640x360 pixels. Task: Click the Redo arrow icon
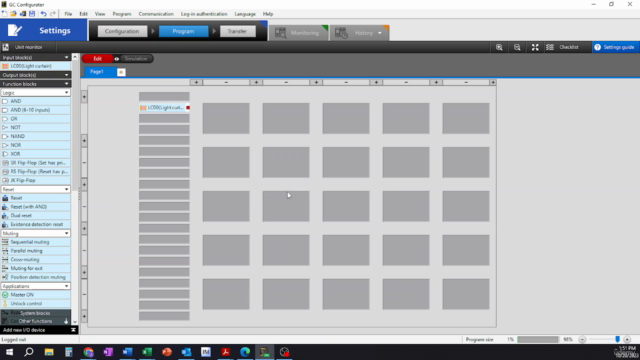pyautogui.click(x=53, y=14)
